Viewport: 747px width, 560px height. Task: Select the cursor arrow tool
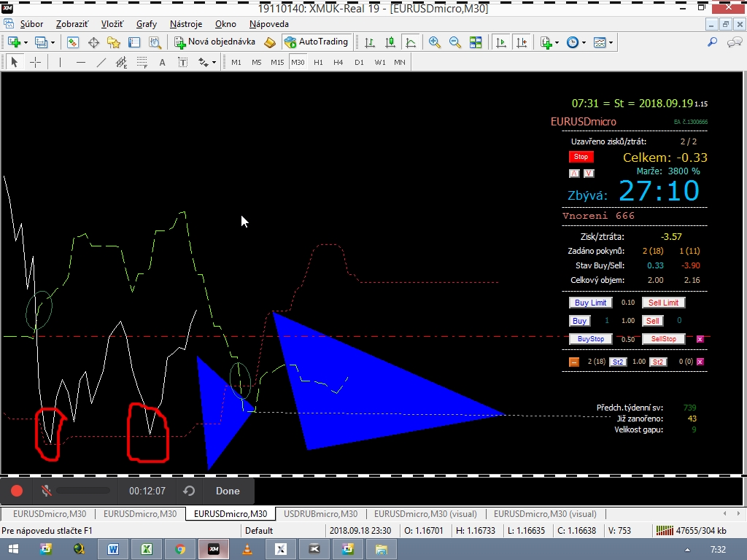(x=15, y=62)
